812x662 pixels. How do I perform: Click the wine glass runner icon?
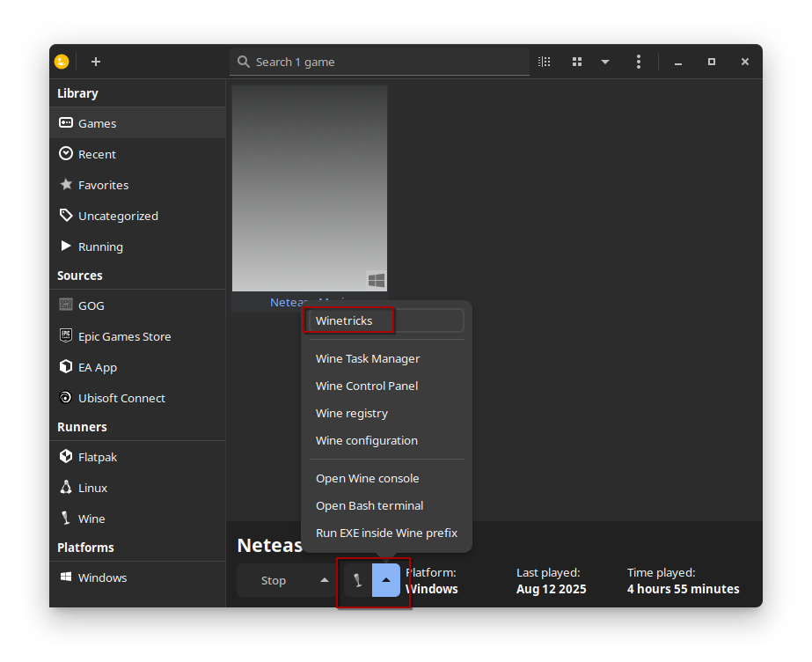(x=358, y=581)
